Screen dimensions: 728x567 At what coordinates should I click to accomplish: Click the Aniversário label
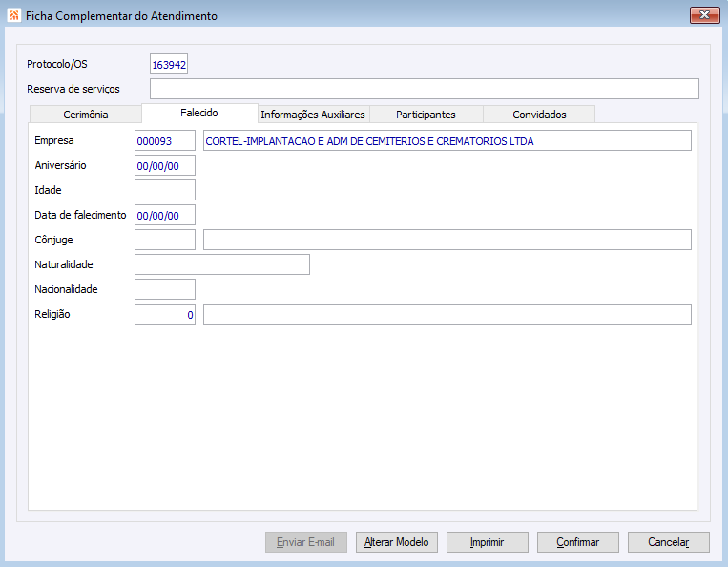(x=60, y=165)
